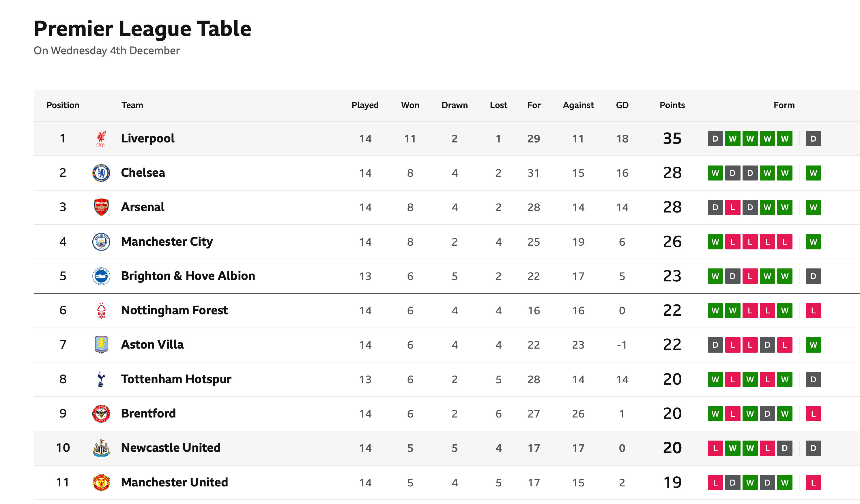The height and width of the screenshot is (504, 860).
Task: Click the Manchester United crest icon
Action: 101,482
